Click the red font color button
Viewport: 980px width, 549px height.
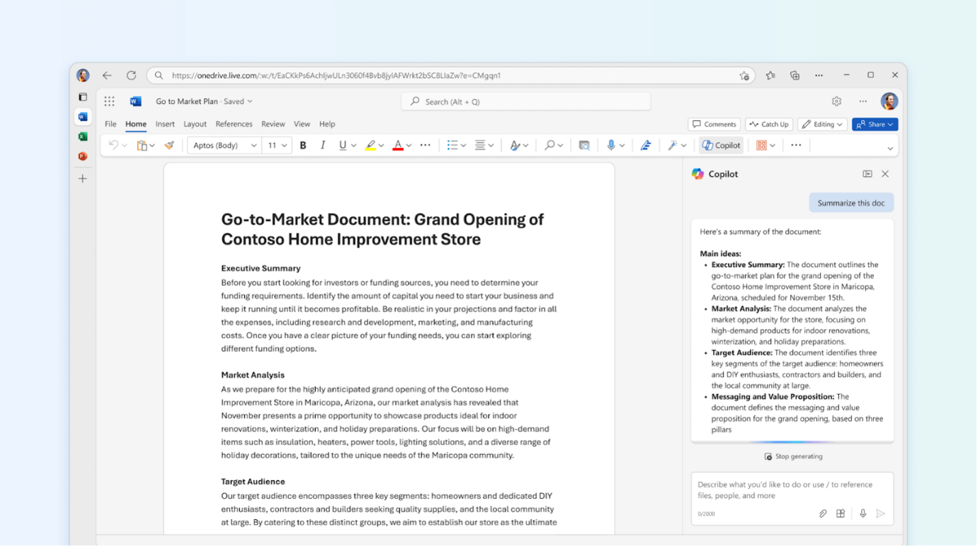click(399, 146)
